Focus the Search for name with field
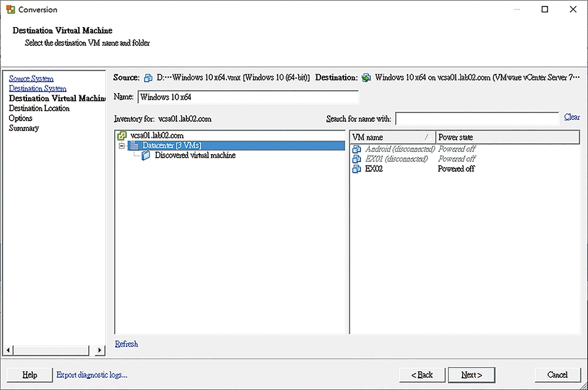Screen dimensions: 588x390 pos(477,118)
